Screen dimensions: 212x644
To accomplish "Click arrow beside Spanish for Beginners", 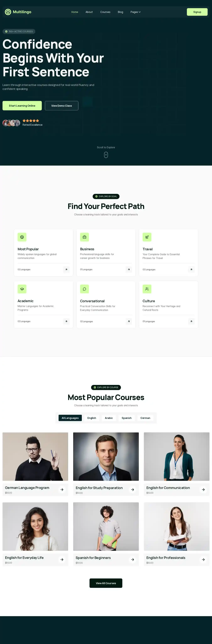I will tap(133, 560).
